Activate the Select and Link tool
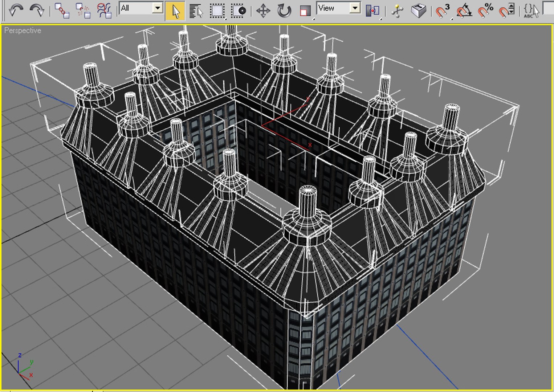554x392 pixels. coord(61,10)
